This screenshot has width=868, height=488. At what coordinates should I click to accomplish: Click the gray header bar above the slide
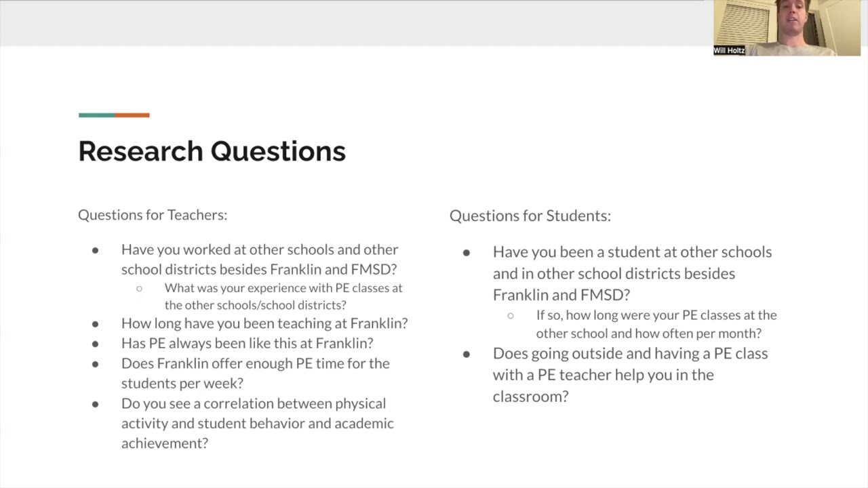tap(353, 23)
